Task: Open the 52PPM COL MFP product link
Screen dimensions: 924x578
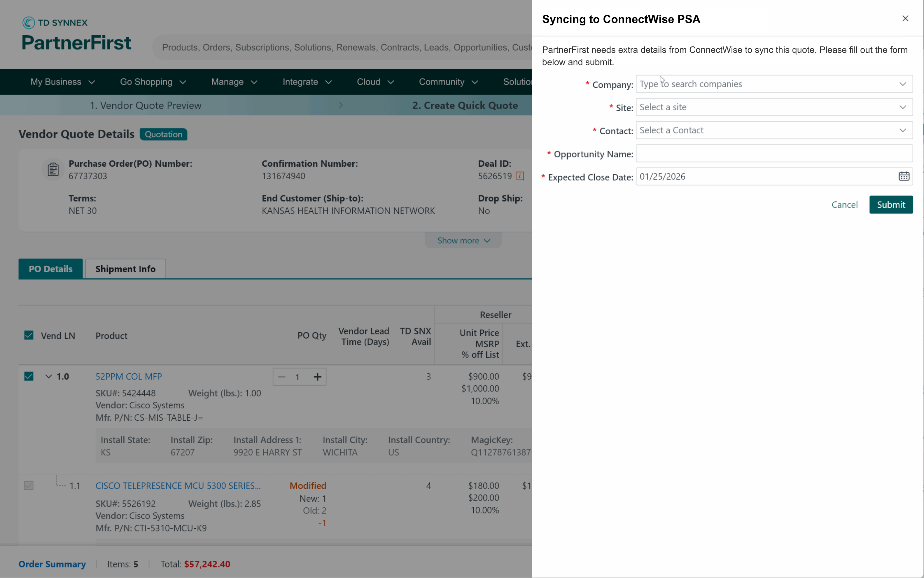Action: click(x=129, y=376)
